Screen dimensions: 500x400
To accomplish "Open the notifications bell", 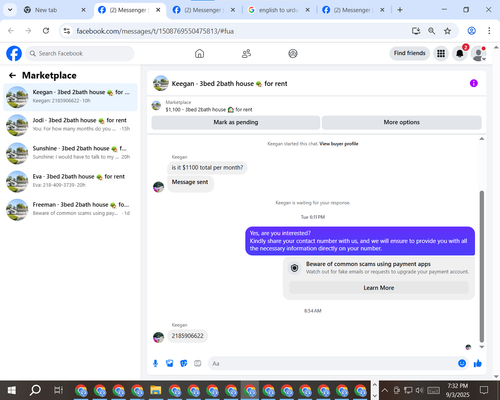I will pos(460,53).
